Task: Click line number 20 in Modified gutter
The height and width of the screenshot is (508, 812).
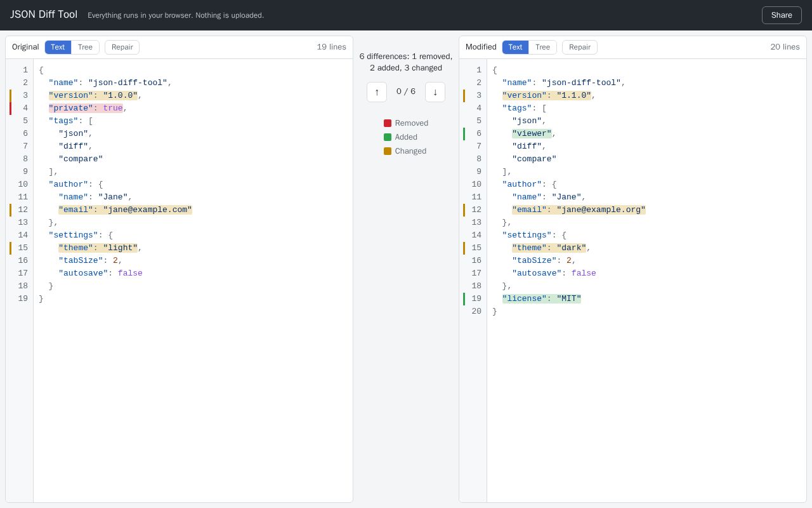Action: point(476,311)
